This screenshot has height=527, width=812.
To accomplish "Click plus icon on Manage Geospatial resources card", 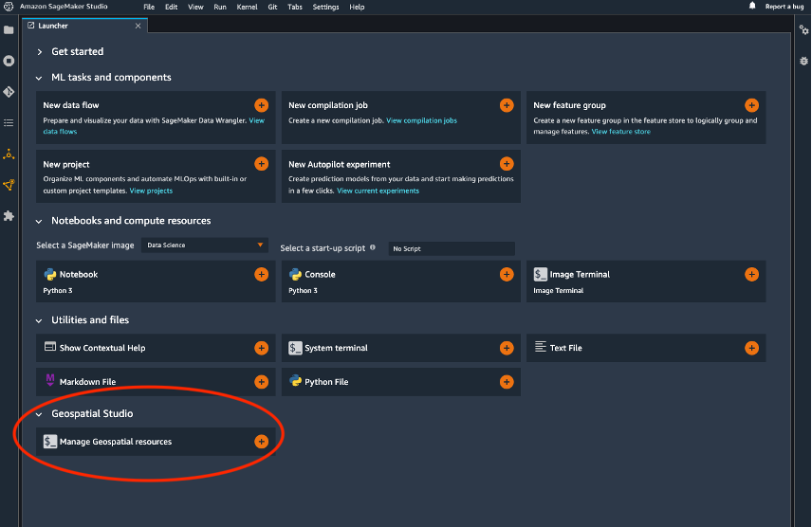I will (x=262, y=442).
